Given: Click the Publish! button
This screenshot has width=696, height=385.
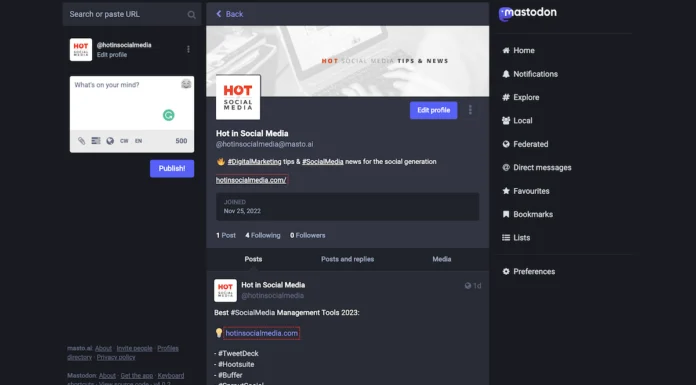Looking at the screenshot, I should [x=172, y=169].
